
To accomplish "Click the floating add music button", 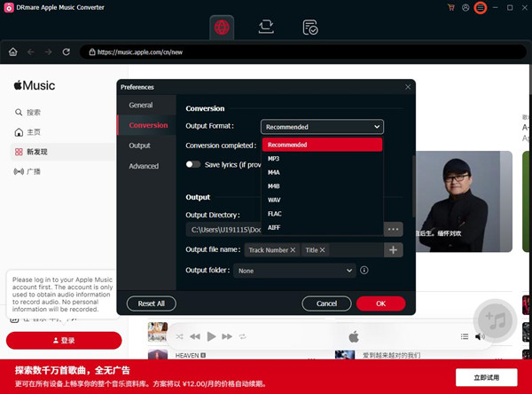I will [x=495, y=320].
